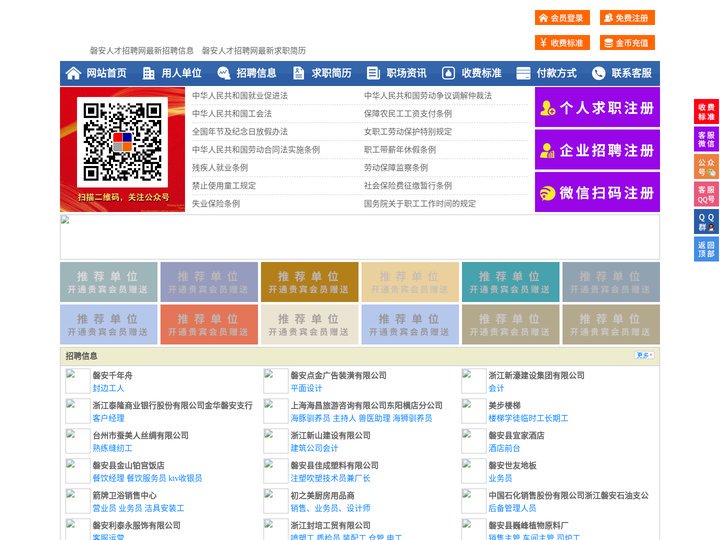720x540 pixels.
Task: Open 招聘信息 in the navigation bar
Action: [256, 73]
